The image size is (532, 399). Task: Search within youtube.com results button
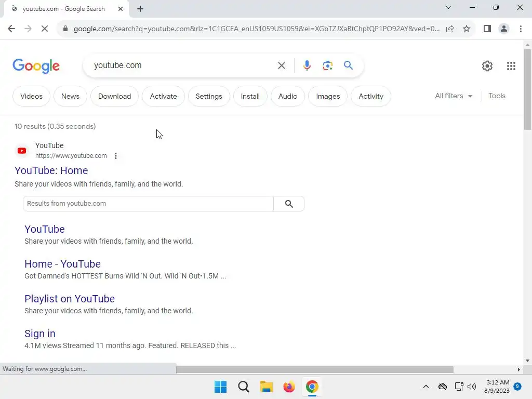(x=289, y=204)
